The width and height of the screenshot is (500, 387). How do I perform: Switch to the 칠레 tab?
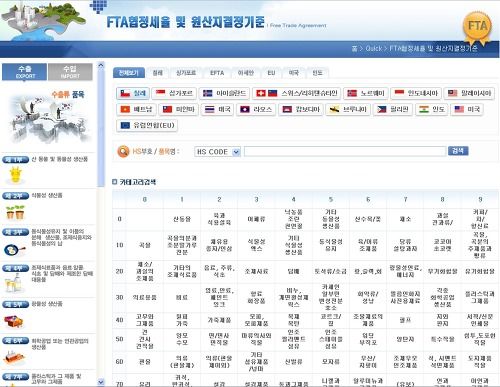click(158, 73)
